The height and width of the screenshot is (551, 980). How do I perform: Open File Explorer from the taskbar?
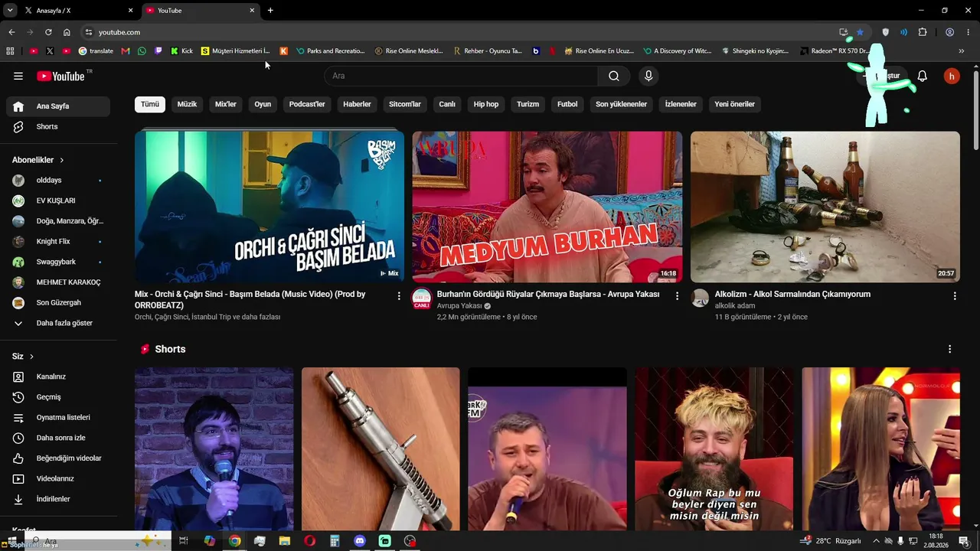285,541
